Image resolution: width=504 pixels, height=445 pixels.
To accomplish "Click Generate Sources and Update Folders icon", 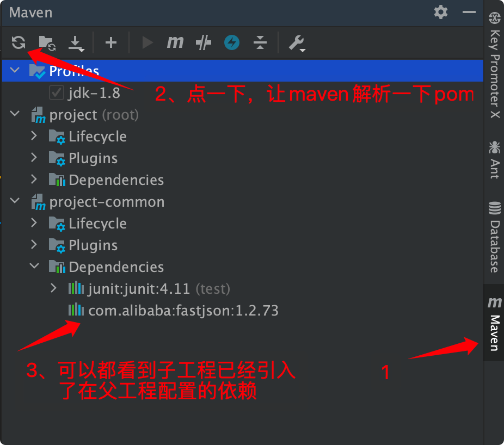I will [x=47, y=43].
